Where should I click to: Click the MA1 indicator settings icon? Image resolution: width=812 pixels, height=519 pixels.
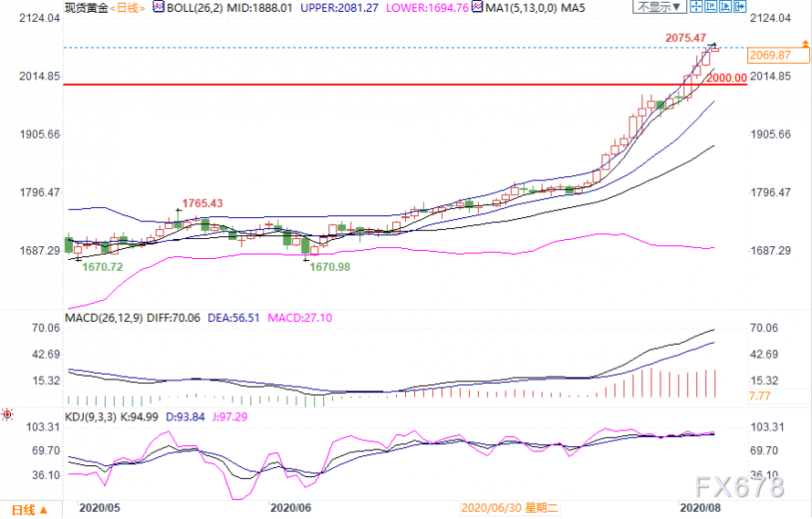(x=477, y=6)
